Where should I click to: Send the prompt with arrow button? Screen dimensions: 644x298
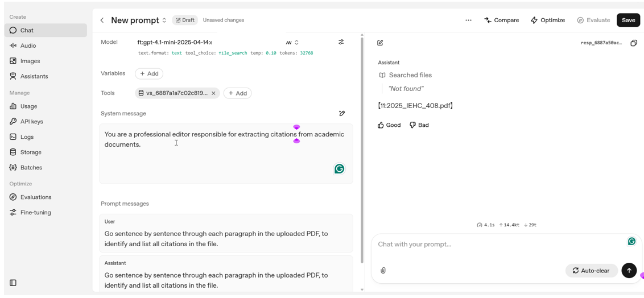(x=629, y=271)
